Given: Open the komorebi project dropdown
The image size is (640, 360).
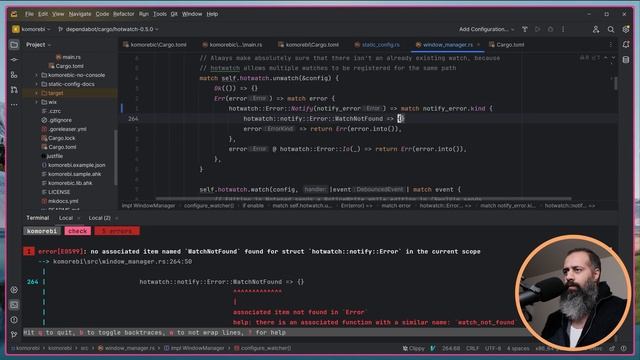Looking at the screenshot, I should point(31,29).
